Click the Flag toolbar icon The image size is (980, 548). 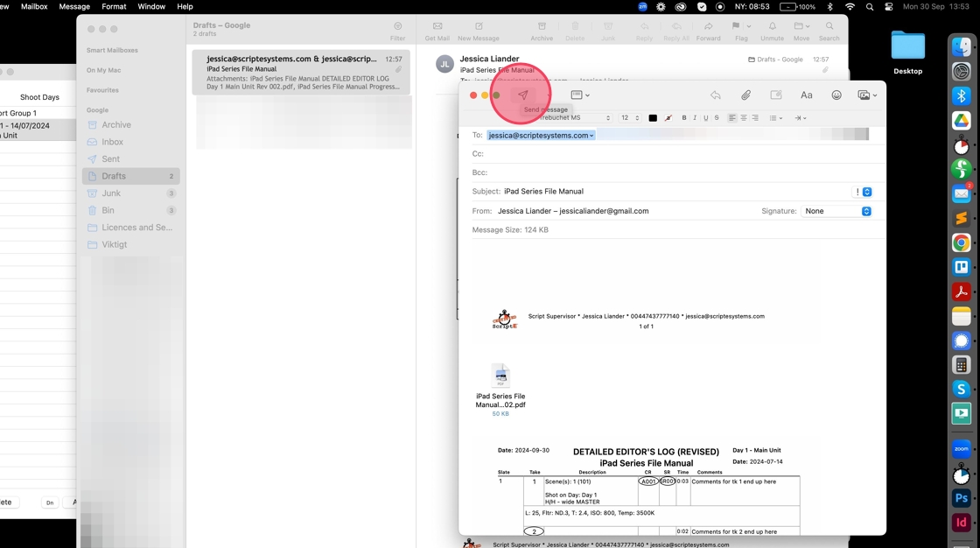point(736,26)
